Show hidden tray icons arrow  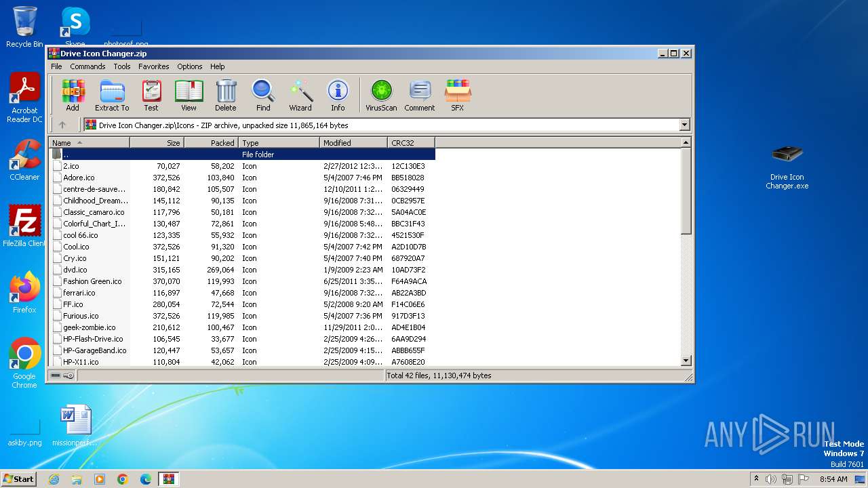pyautogui.click(x=756, y=479)
